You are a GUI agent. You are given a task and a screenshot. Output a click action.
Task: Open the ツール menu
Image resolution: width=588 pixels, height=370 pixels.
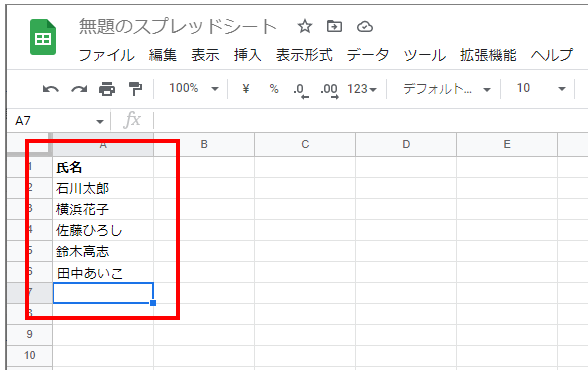(x=424, y=55)
